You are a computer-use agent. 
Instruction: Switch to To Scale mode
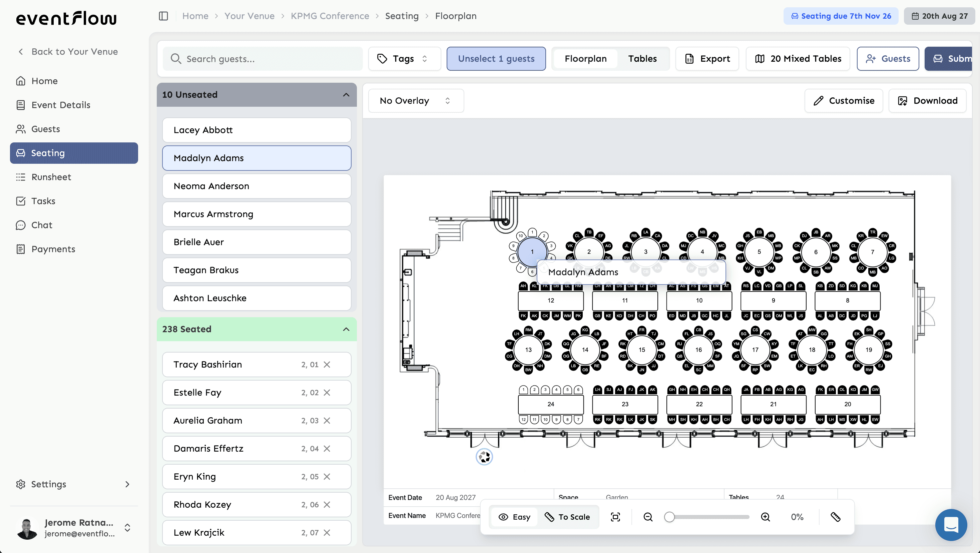tap(567, 517)
